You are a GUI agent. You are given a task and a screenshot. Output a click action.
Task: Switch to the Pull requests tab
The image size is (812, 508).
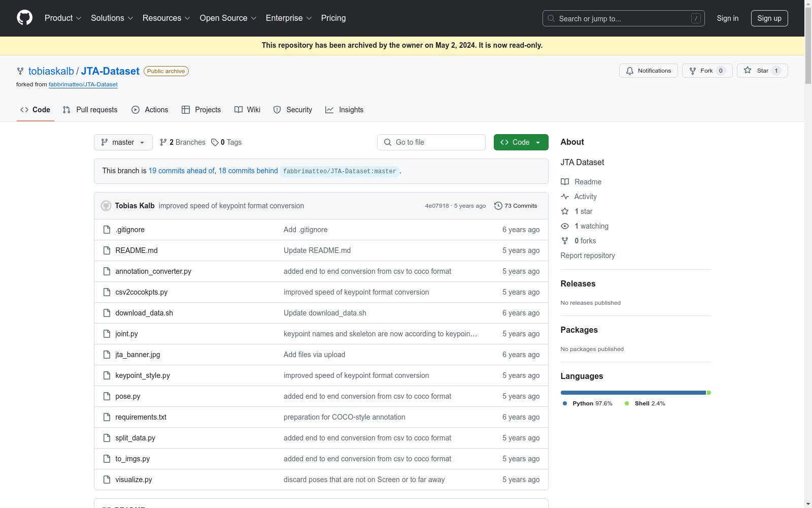click(x=90, y=110)
